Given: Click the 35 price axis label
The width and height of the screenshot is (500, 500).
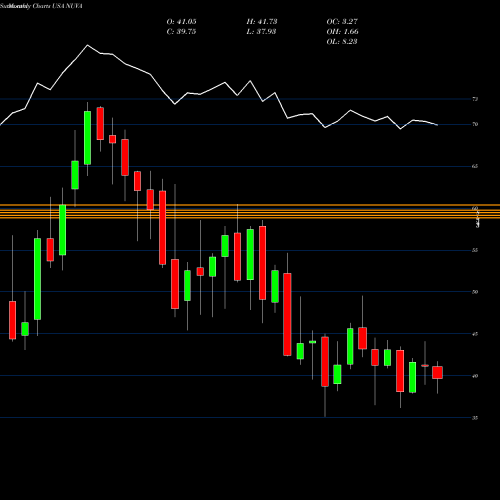Looking at the screenshot, I should (475, 418).
